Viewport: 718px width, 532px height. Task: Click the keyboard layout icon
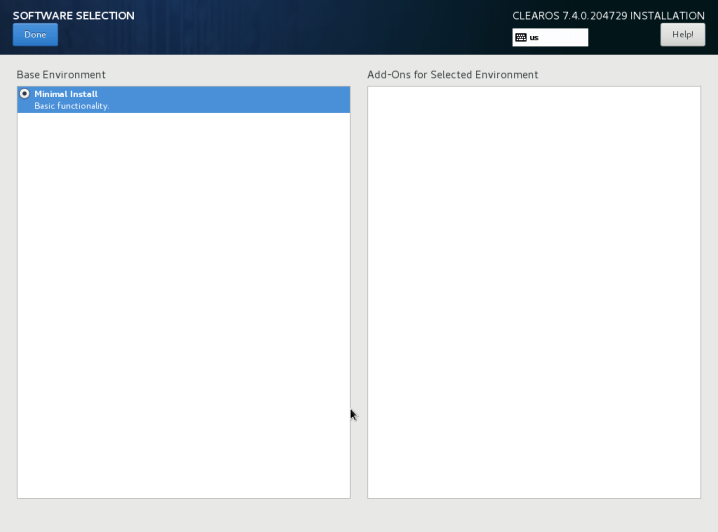521,38
